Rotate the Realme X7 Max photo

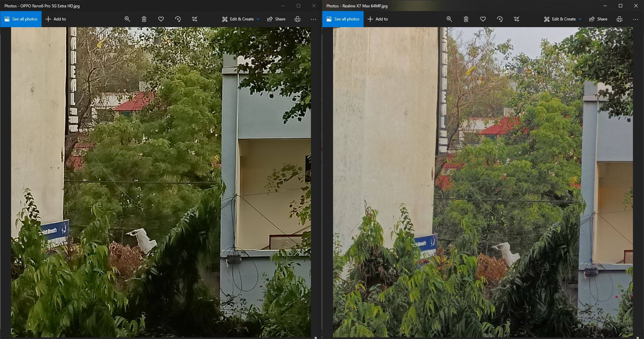(500, 19)
